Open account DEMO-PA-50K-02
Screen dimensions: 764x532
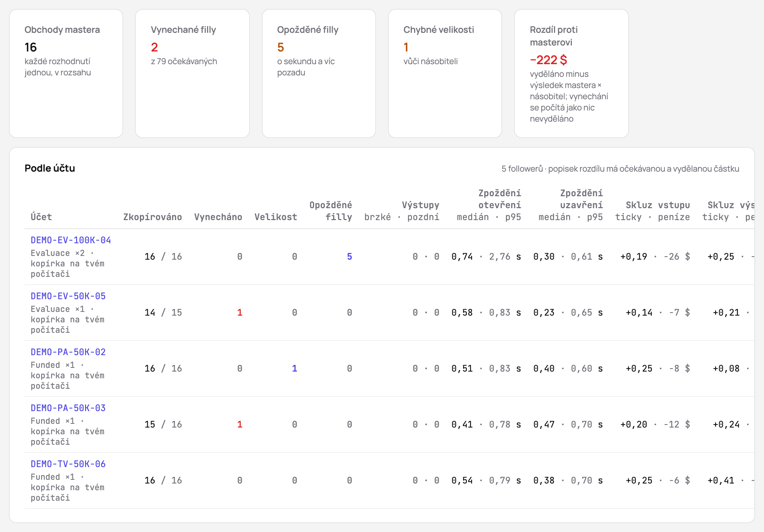coord(68,352)
